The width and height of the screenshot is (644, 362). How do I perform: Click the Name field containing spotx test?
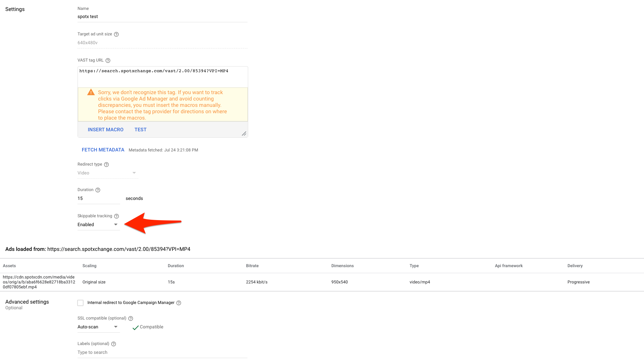[142, 16]
